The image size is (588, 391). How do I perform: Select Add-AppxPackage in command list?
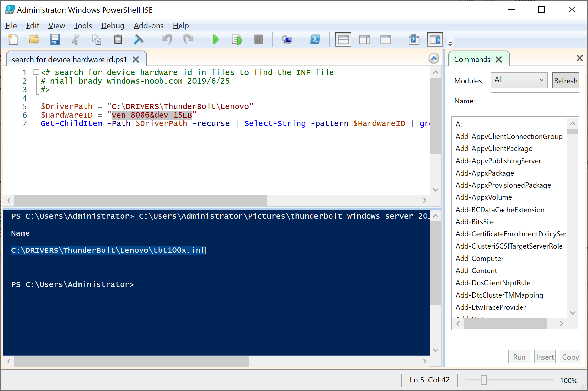(484, 173)
